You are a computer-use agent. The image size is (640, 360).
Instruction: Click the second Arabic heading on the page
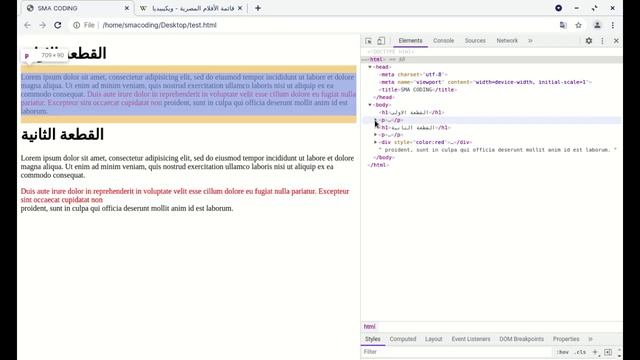(x=62, y=135)
